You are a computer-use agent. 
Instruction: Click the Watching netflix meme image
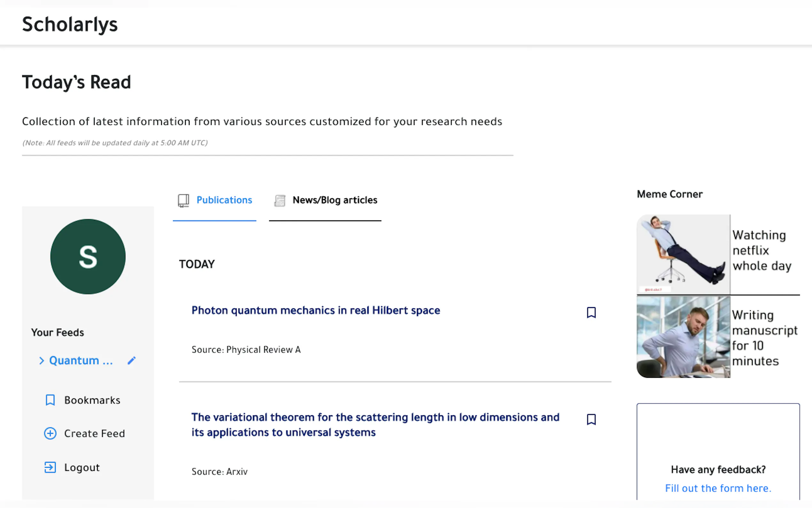coord(683,254)
